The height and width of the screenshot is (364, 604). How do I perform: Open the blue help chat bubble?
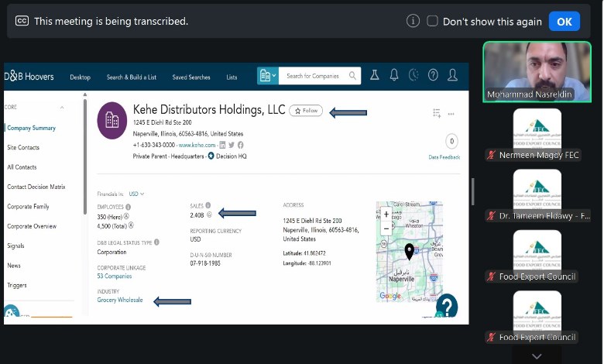447,306
